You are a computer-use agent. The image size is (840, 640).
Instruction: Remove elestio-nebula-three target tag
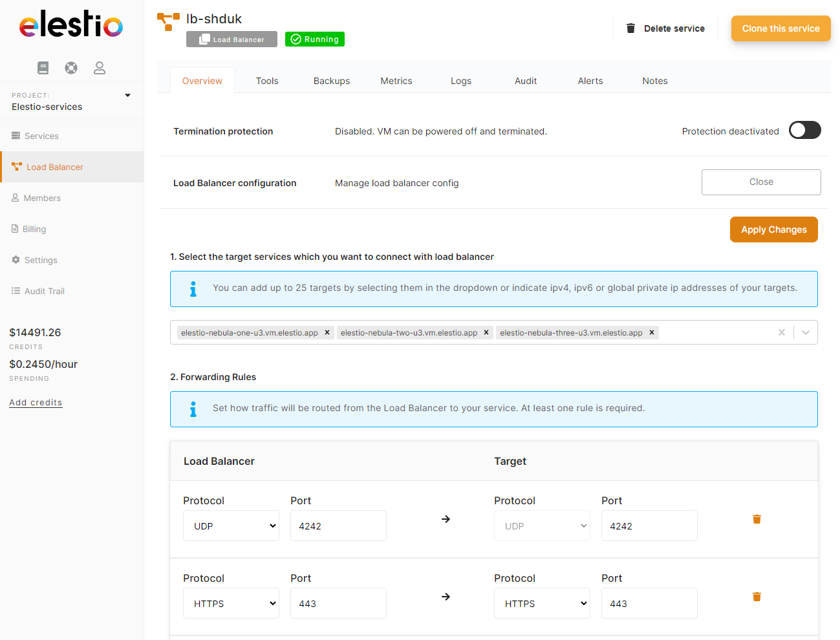pyautogui.click(x=652, y=333)
